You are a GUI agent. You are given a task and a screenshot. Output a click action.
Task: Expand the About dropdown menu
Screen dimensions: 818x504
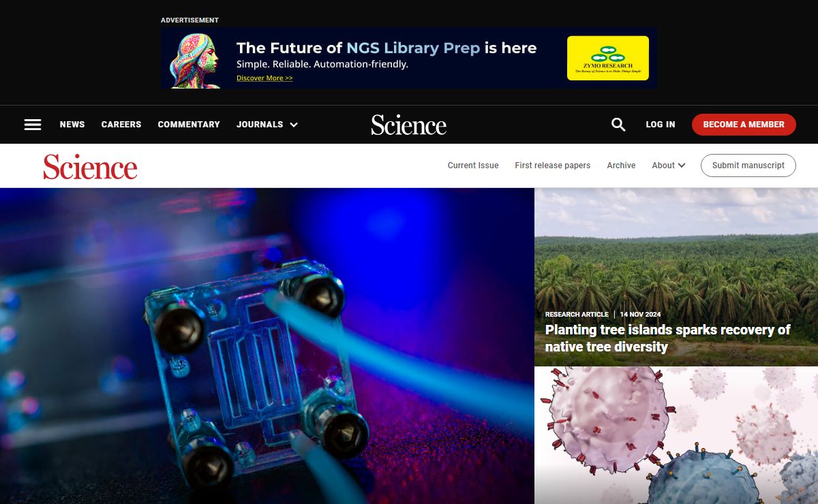pos(669,166)
